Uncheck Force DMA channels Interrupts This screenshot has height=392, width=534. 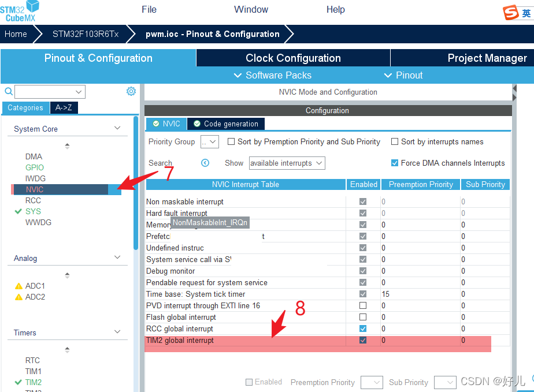pyautogui.click(x=394, y=163)
